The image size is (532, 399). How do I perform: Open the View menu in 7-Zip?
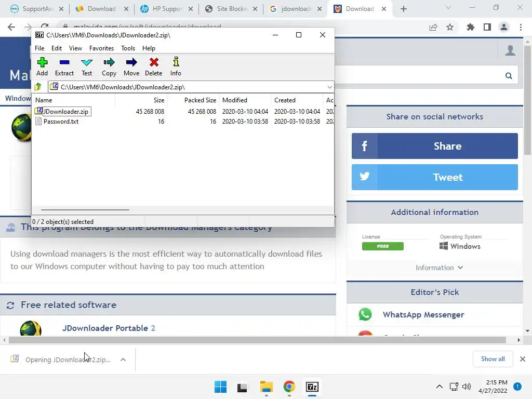(75, 48)
